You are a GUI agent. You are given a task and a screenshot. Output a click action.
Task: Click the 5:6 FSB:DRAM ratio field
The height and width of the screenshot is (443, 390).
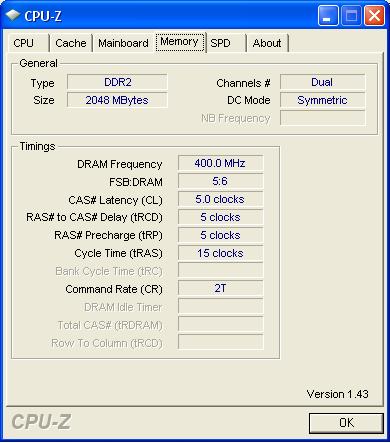pos(220,181)
